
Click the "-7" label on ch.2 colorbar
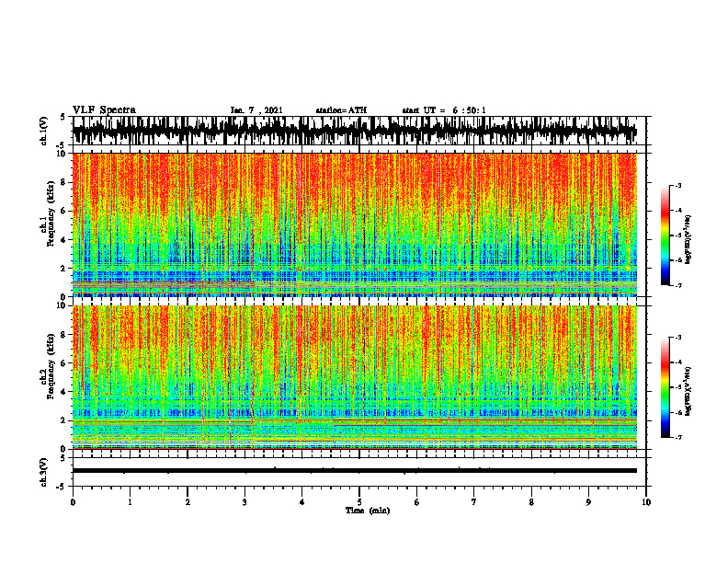click(x=678, y=437)
